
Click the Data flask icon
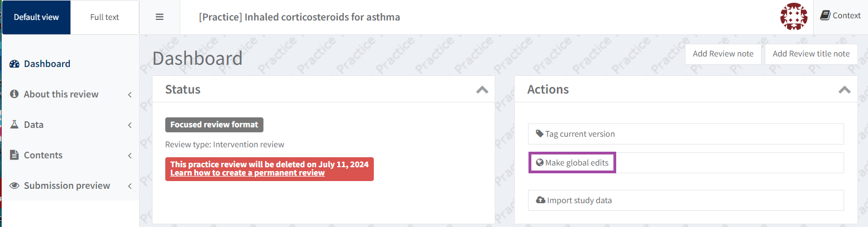point(15,125)
